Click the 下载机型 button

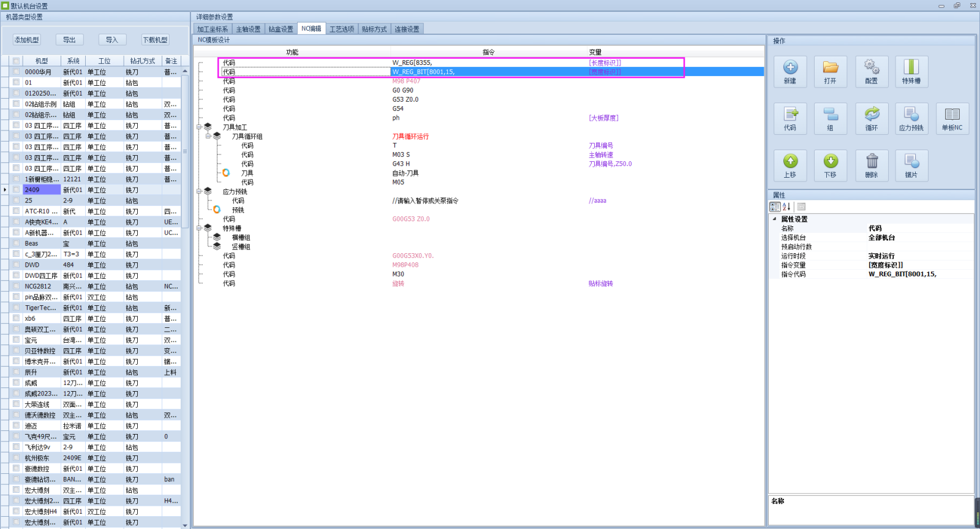(156, 40)
